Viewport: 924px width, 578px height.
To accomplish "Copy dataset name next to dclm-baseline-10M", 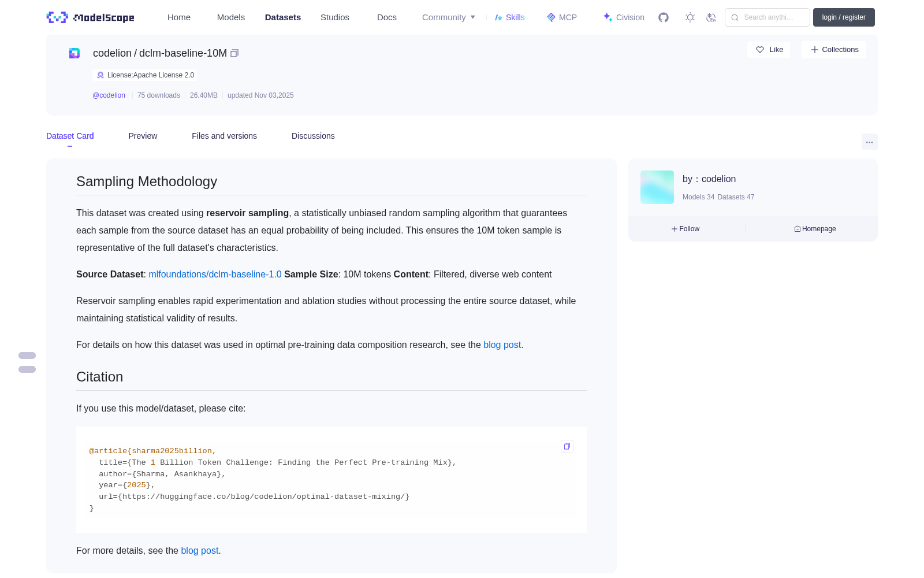I will 234,53.
